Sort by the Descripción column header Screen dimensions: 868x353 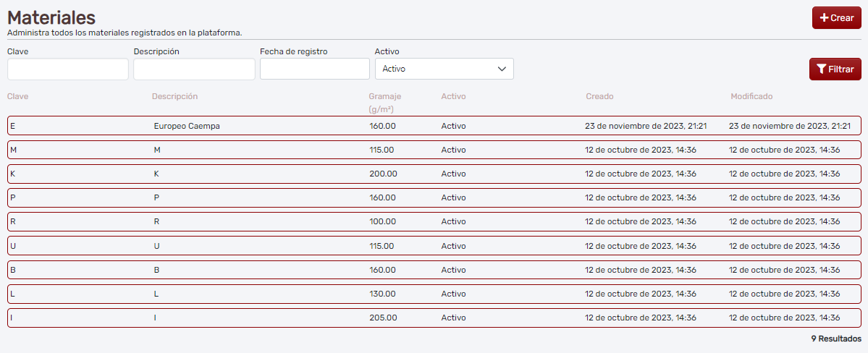(174, 96)
